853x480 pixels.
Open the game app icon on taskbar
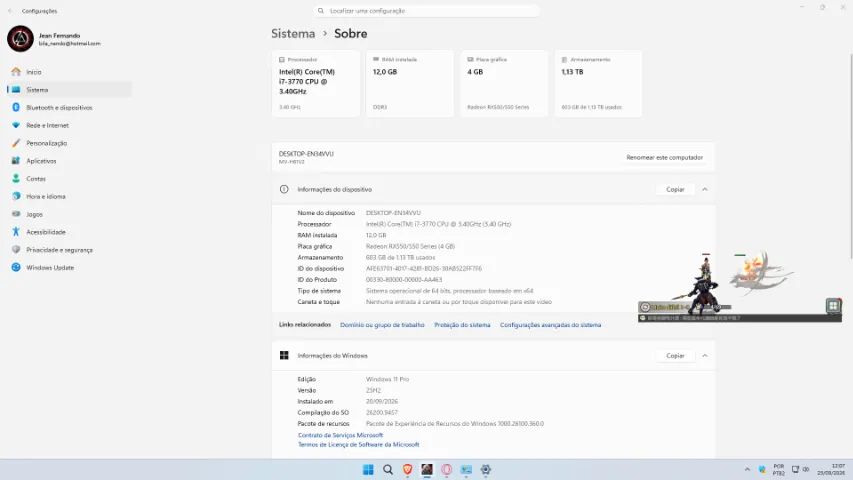point(427,469)
